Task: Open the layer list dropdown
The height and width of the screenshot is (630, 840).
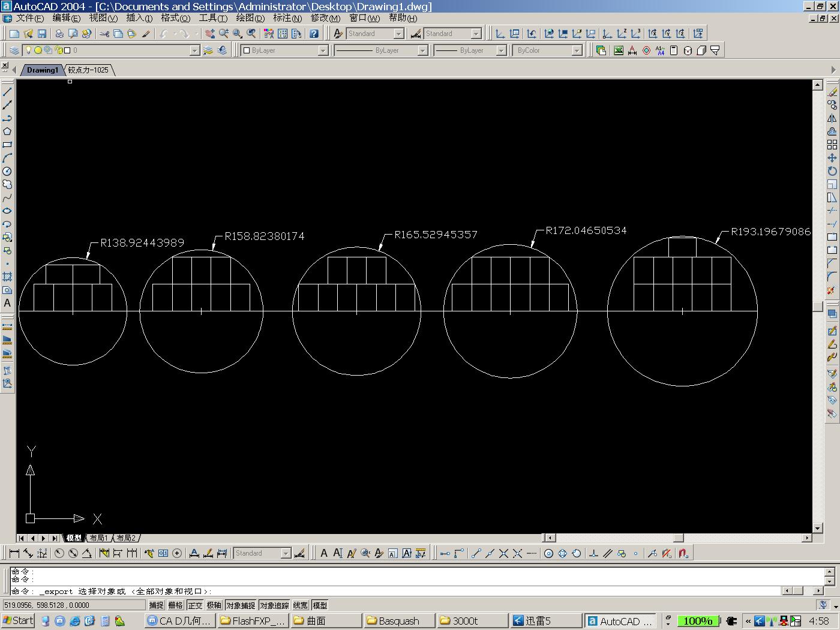Action: click(x=194, y=50)
